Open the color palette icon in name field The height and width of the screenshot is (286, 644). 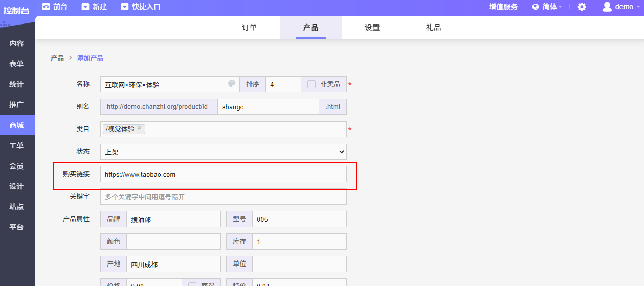(232, 84)
